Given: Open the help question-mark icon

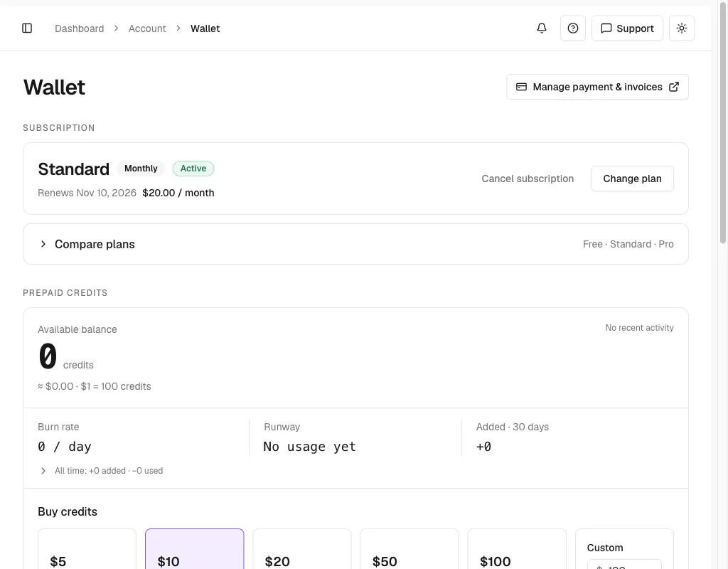Looking at the screenshot, I should click(x=573, y=28).
